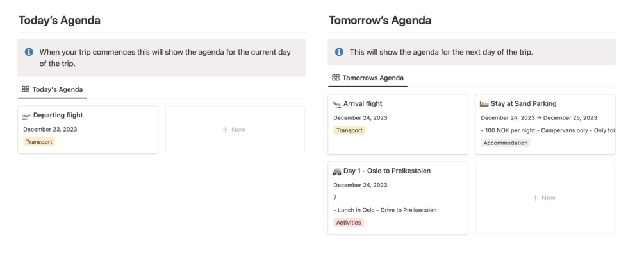Viewport: 644px width, 260px height.
Task: Click the gallery icon beside Today's Agenda tab
Action: click(26, 89)
